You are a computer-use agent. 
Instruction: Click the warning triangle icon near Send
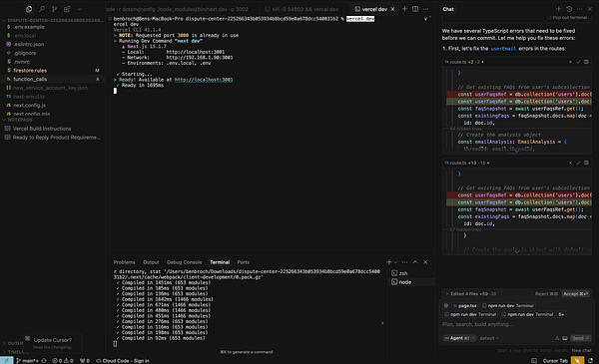pyautogui.click(x=557, y=338)
